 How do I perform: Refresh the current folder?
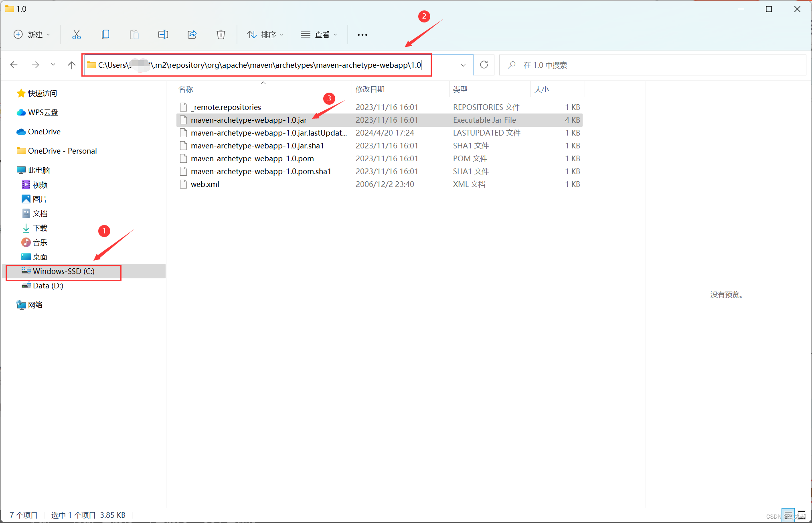pos(484,65)
